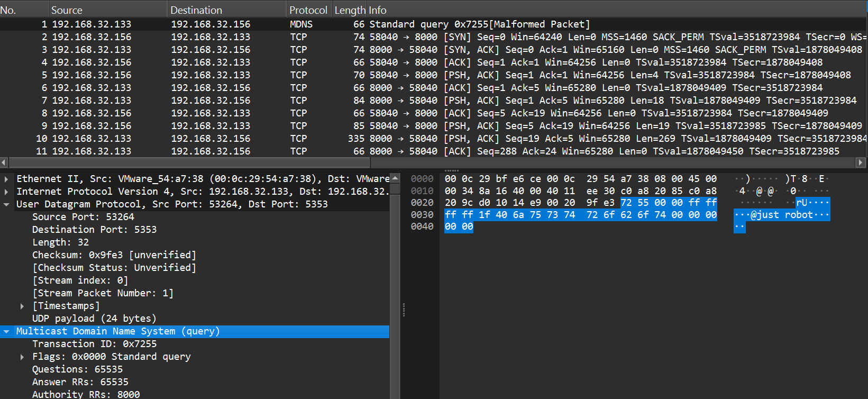
Task: Sort by the Protocol column header
Action: point(308,10)
